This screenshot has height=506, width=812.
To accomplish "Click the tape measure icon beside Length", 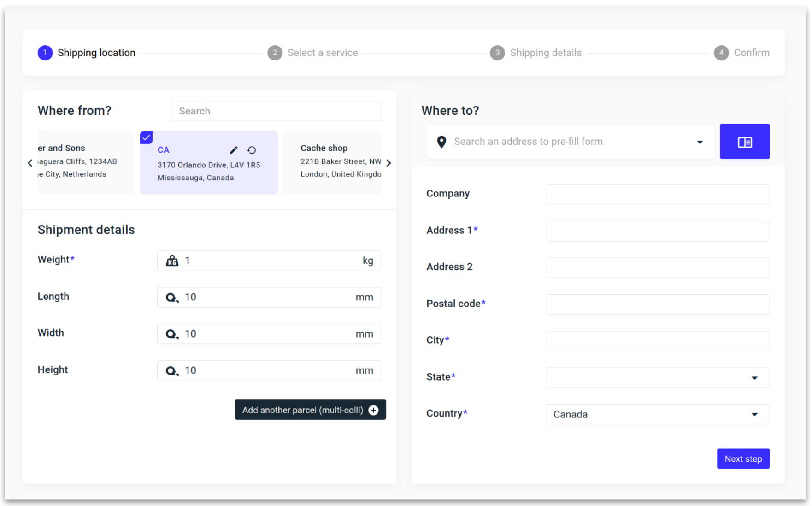I will tap(172, 298).
